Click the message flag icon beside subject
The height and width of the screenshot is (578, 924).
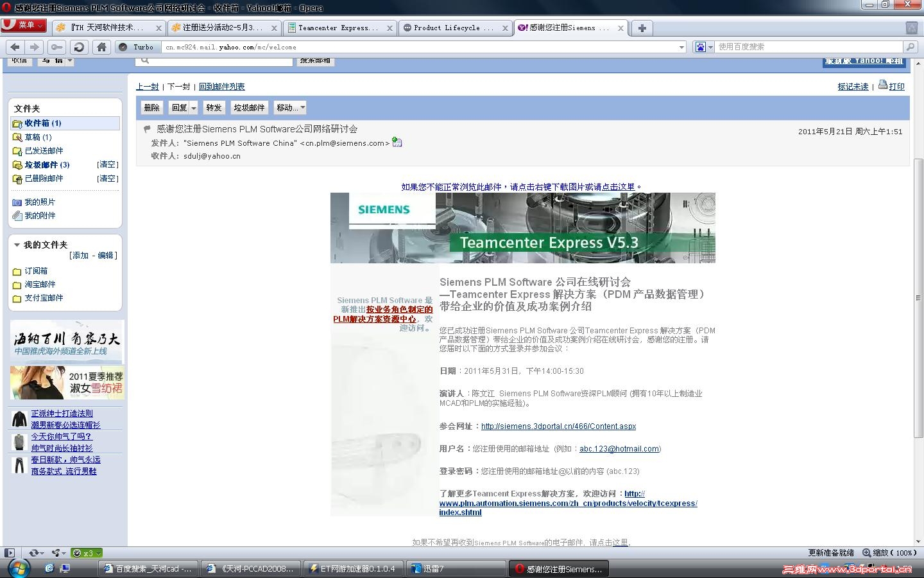[x=147, y=129]
